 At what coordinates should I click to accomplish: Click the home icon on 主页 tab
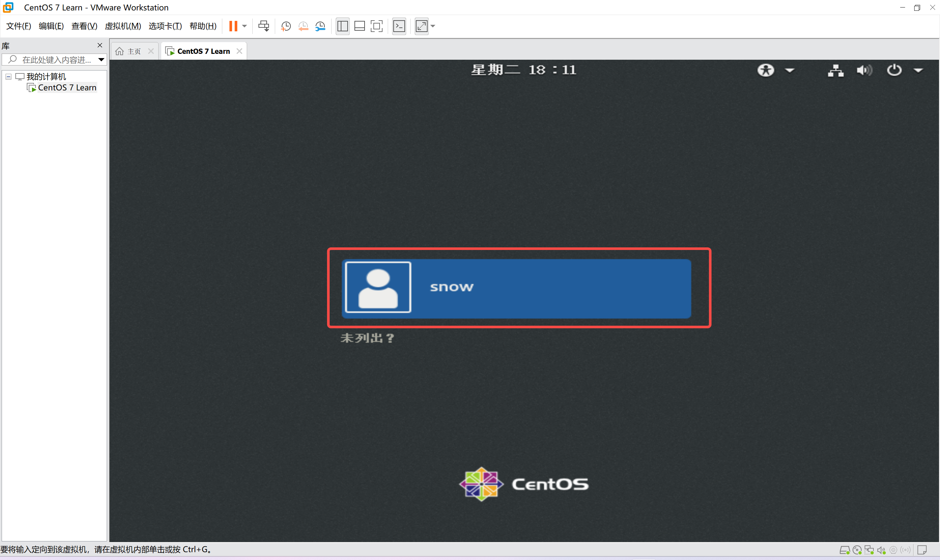pos(120,51)
